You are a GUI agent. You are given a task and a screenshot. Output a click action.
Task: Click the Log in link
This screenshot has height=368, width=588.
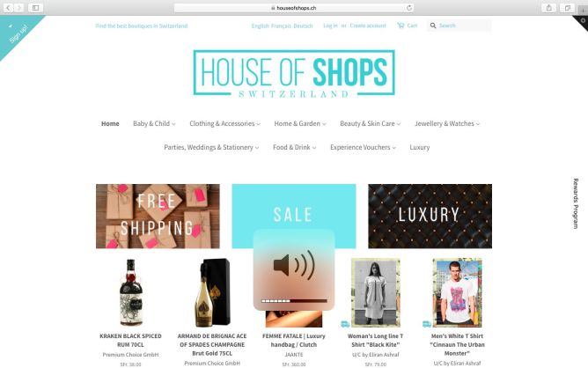330,26
